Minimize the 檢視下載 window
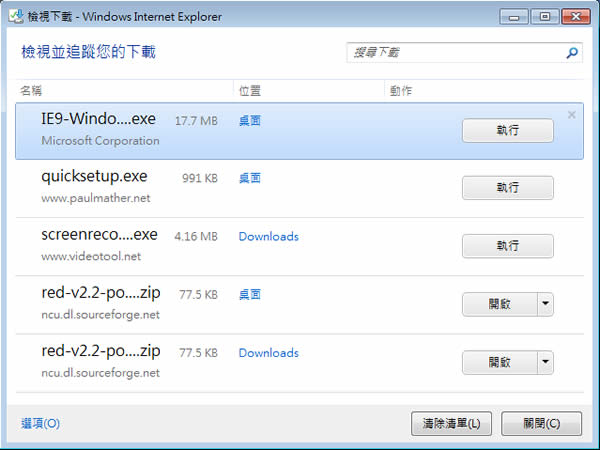The image size is (600, 450). pos(514,17)
